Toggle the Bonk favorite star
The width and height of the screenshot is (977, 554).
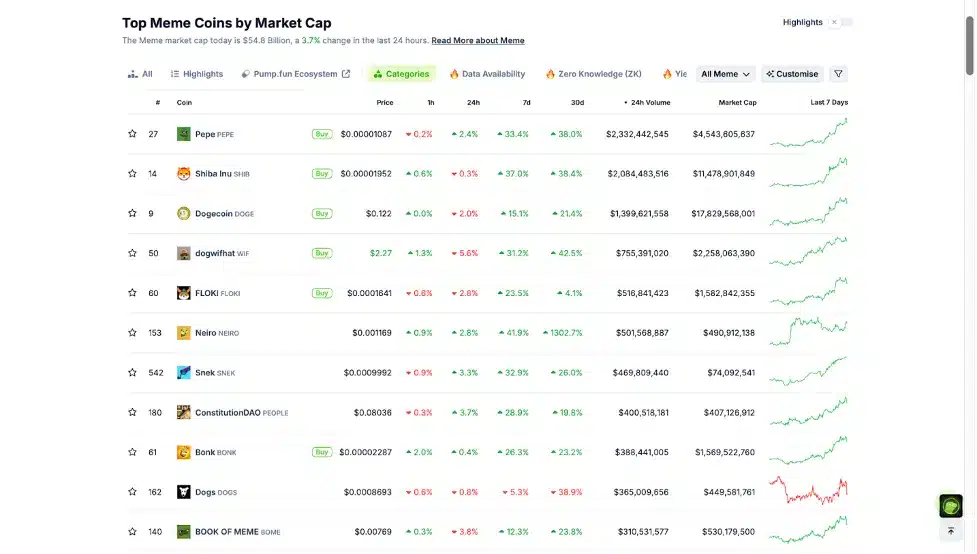(132, 452)
